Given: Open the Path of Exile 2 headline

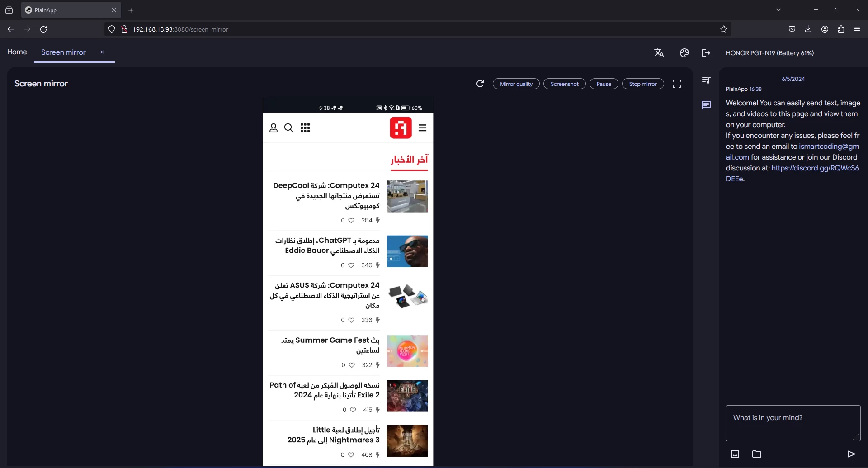Looking at the screenshot, I should [325, 390].
